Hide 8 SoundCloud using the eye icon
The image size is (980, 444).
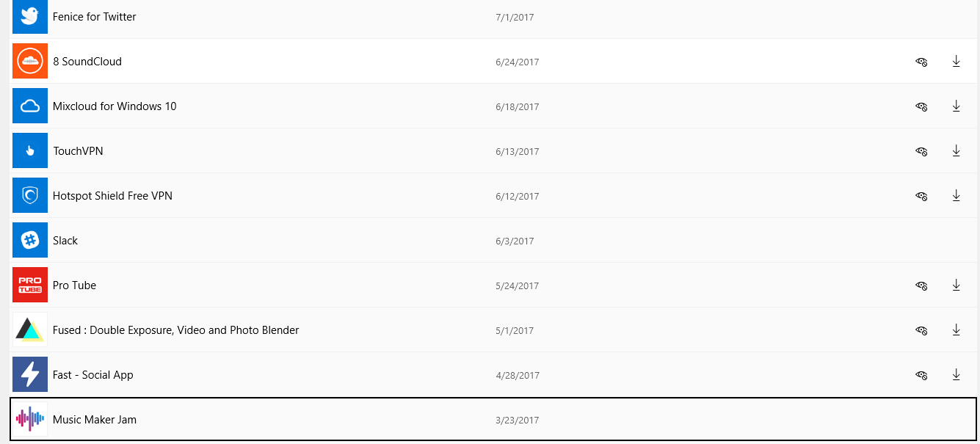click(x=921, y=62)
